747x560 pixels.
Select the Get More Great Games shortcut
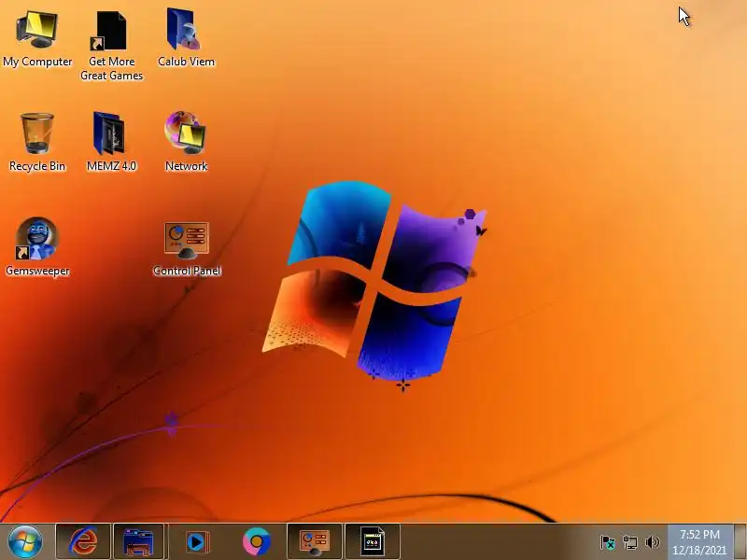click(111, 46)
